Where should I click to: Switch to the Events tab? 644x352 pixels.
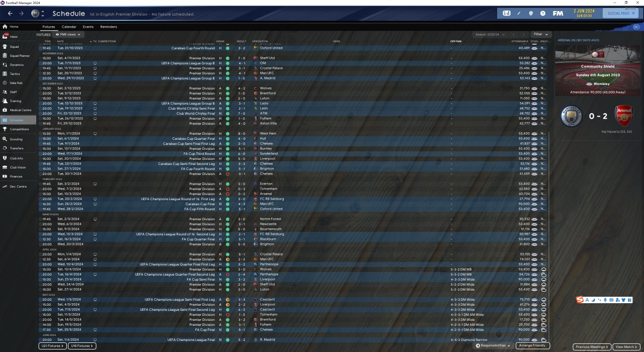tap(88, 27)
